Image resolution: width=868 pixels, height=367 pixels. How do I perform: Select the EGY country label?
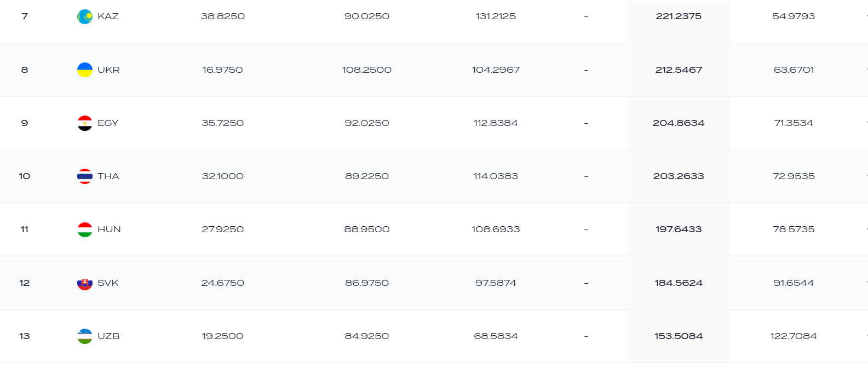click(x=108, y=123)
